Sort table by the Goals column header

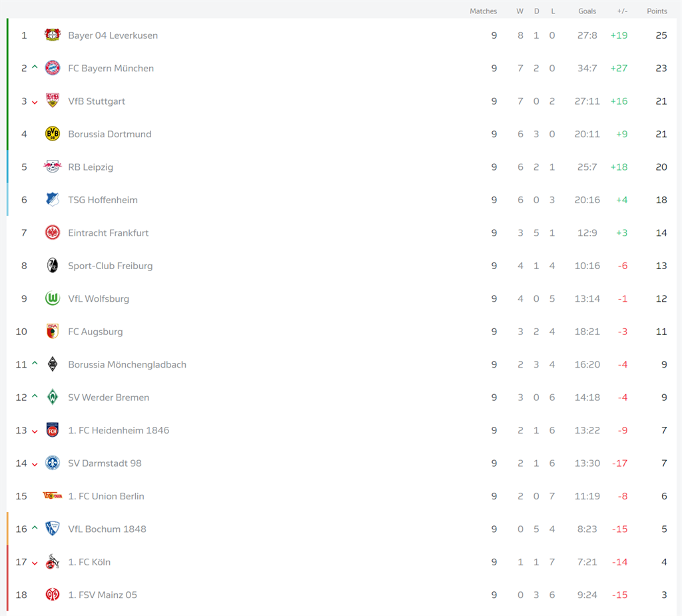pos(587,11)
